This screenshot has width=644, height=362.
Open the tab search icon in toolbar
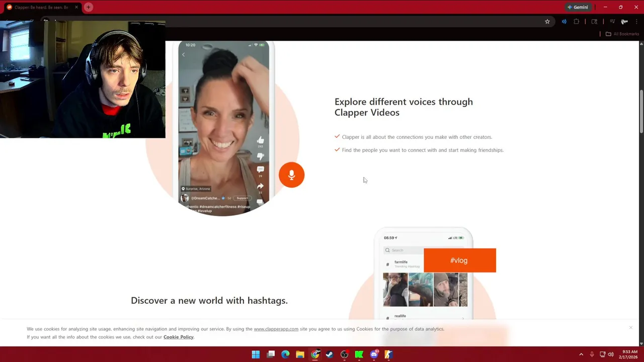click(594, 22)
